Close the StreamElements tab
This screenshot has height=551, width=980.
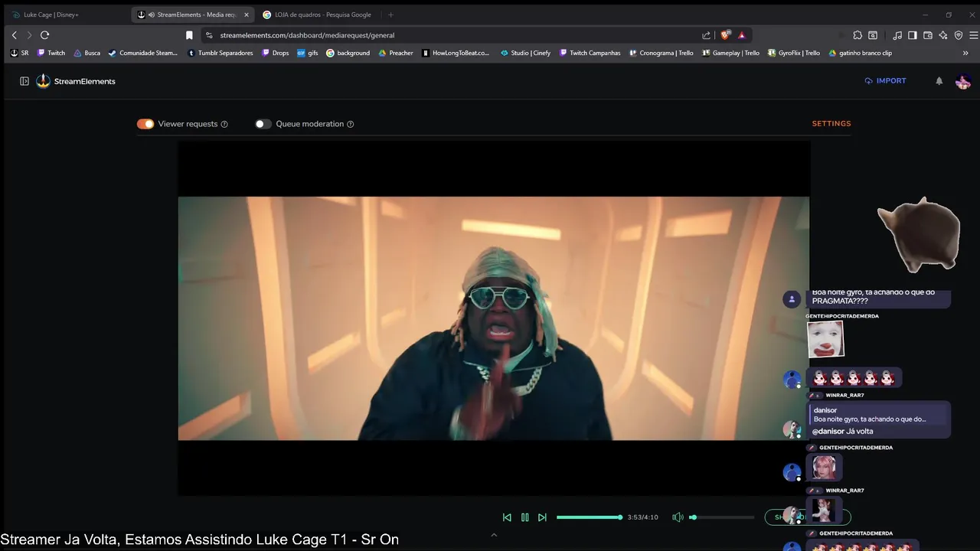pos(247,15)
